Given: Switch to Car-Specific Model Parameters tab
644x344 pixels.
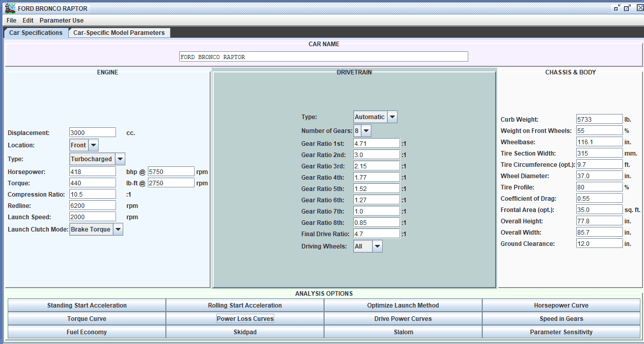Looking at the screenshot, I should click(x=119, y=33).
